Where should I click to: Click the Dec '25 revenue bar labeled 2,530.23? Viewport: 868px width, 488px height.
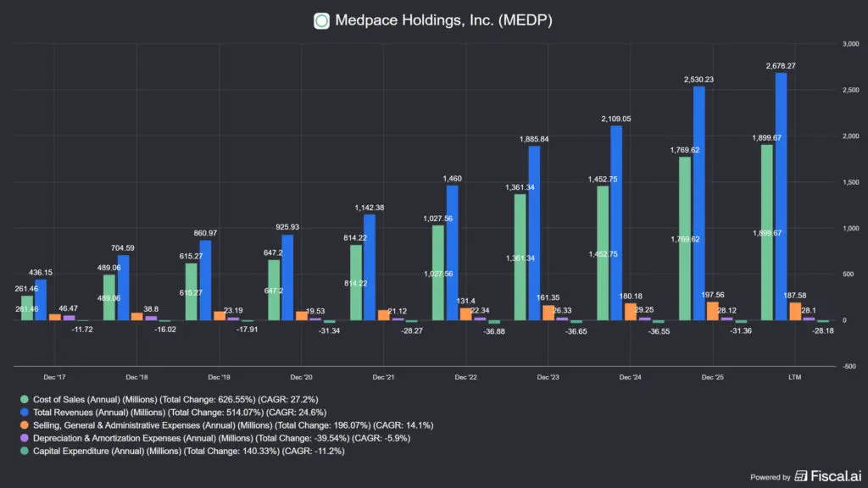699,203
